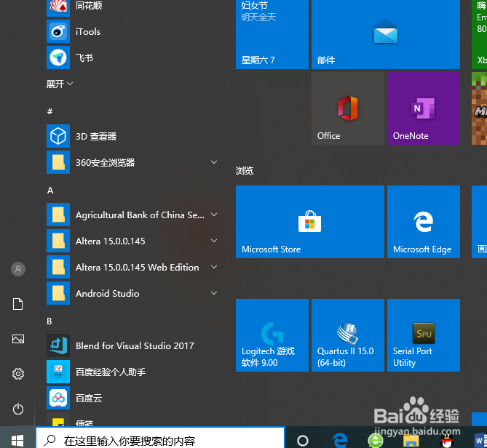This screenshot has height=448, width=487.
Task: Open Windows Settings gear
Action: [18, 374]
